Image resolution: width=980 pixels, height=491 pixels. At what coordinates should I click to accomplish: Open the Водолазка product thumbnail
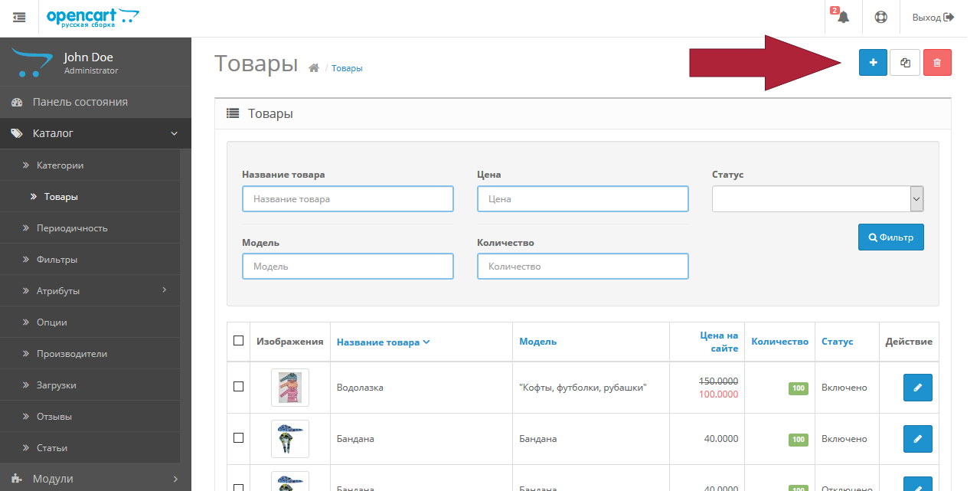290,388
